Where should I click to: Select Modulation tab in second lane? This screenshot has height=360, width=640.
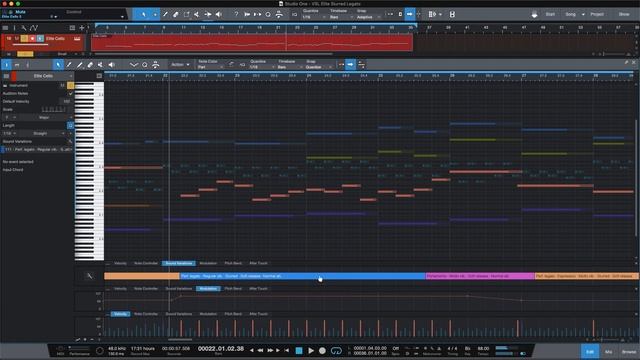coord(208,289)
